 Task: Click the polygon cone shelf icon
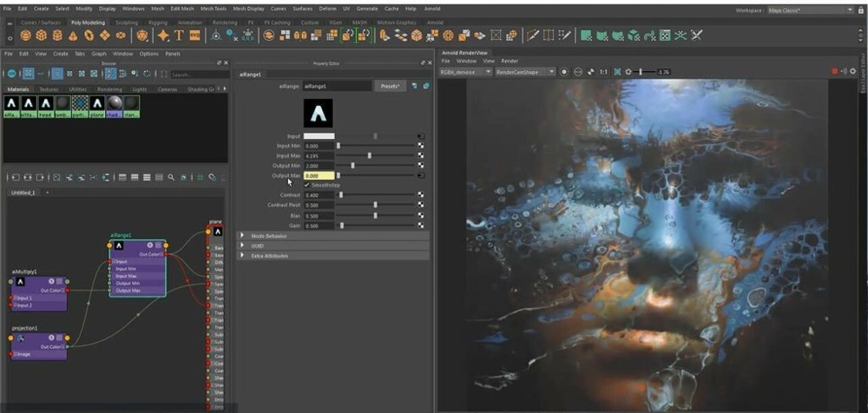tap(74, 36)
